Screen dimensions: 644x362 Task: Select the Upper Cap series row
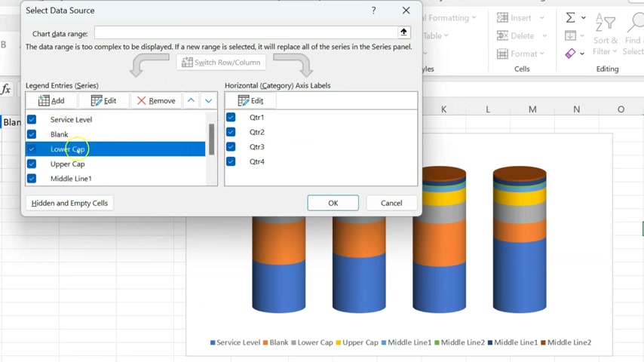(x=115, y=164)
